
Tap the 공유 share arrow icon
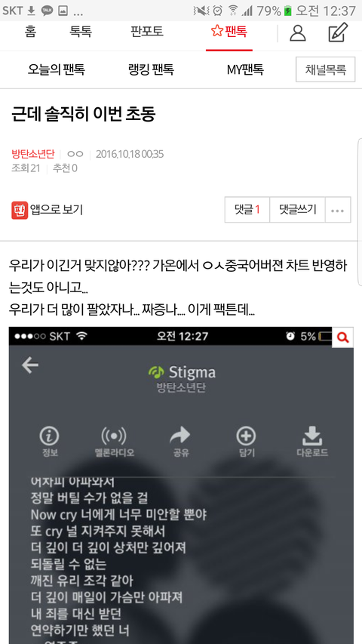[x=180, y=435]
